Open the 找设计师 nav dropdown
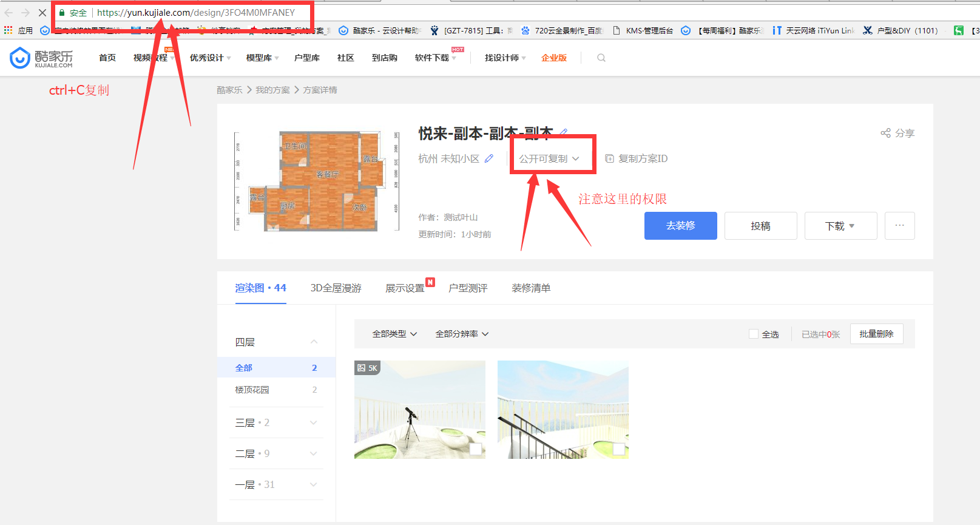Viewport: 980px width, 525px height. coord(505,58)
